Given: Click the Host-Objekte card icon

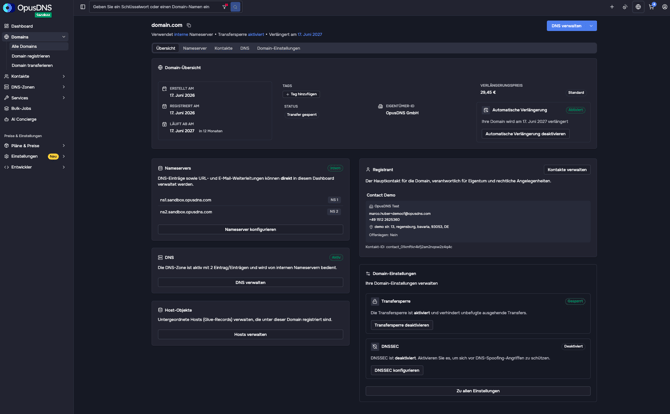Looking at the screenshot, I should [x=160, y=310].
